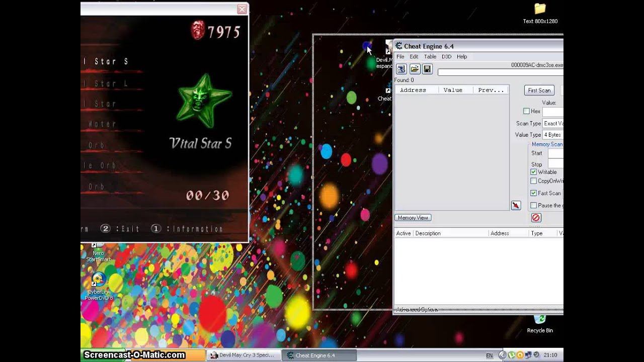Screen dimensions: 644x362
Task: Click the memory scan Stop address field
Action: coord(555,164)
